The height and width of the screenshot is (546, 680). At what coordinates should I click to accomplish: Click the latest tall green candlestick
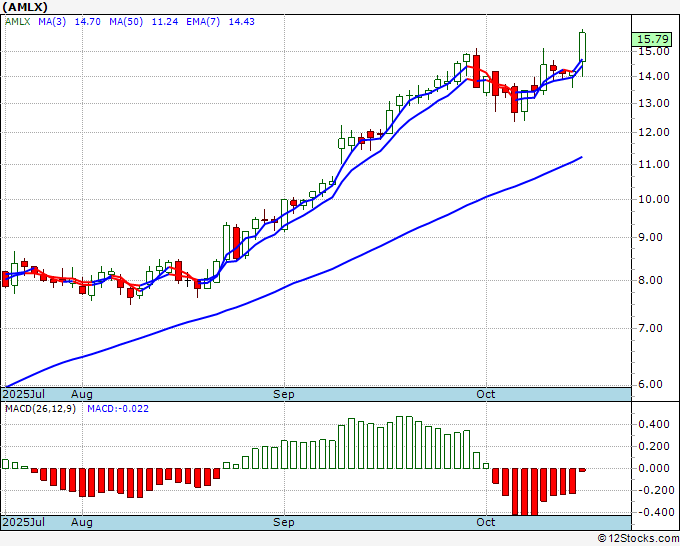[x=582, y=47]
